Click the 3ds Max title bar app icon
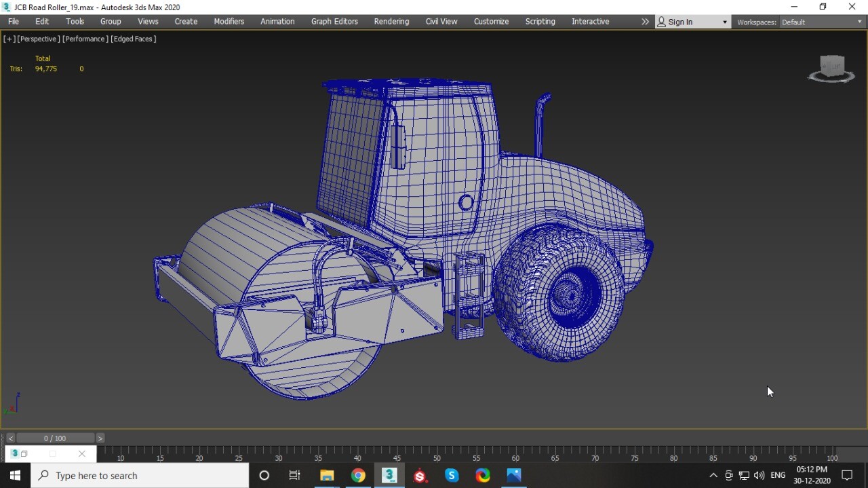Screen dimensions: 868x488 pos(6,7)
